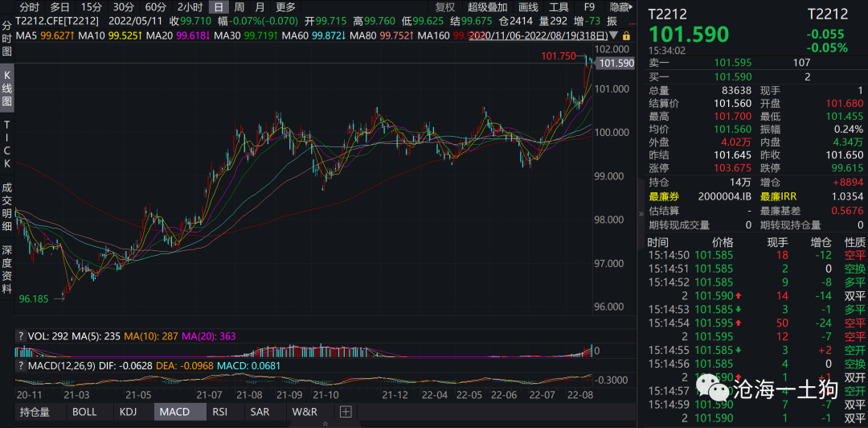Viewport: 868px width, 428px height.
Task: Click the 101.750 high price marker
Action: (557, 56)
